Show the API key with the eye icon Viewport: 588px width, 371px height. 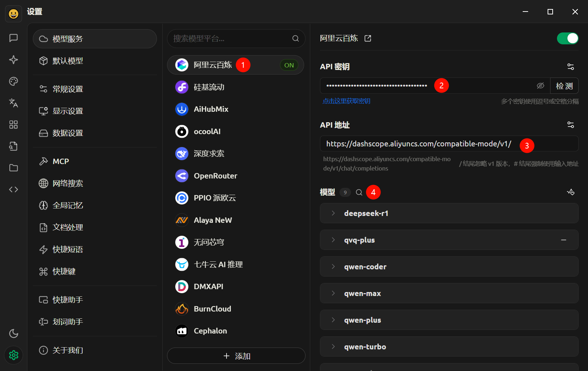(x=540, y=85)
